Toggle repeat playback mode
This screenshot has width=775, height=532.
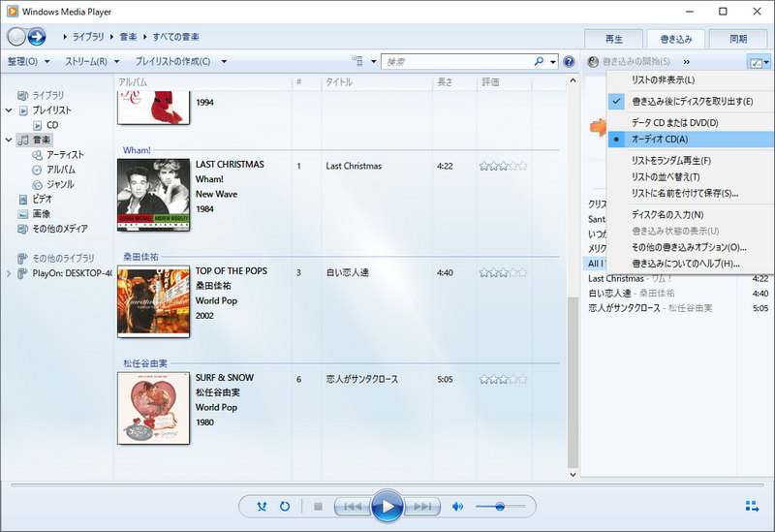285,506
